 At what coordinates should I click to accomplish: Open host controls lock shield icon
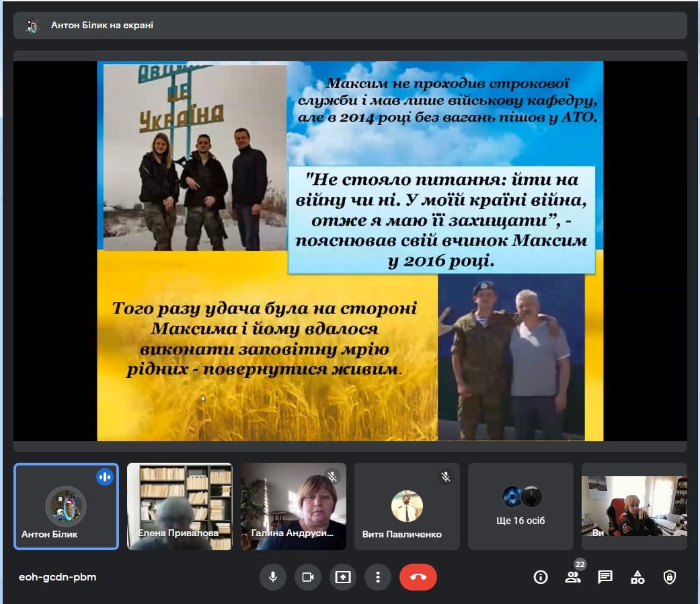[x=669, y=577]
